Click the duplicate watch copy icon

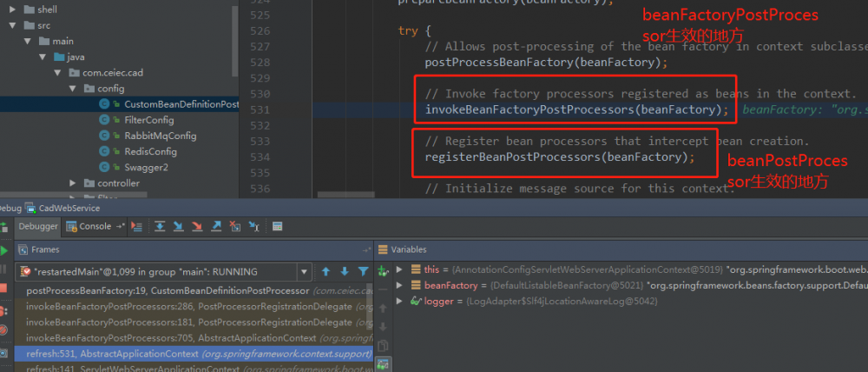tap(383, 346)
